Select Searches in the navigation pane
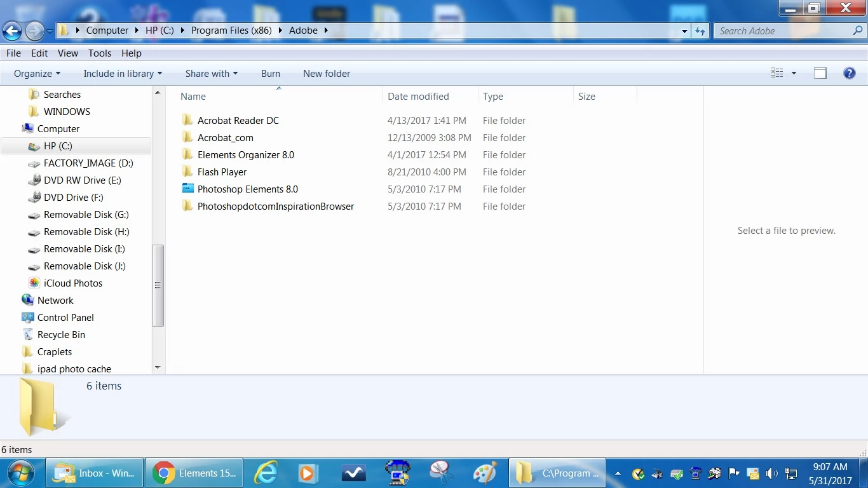 click(x=62, y=95)
